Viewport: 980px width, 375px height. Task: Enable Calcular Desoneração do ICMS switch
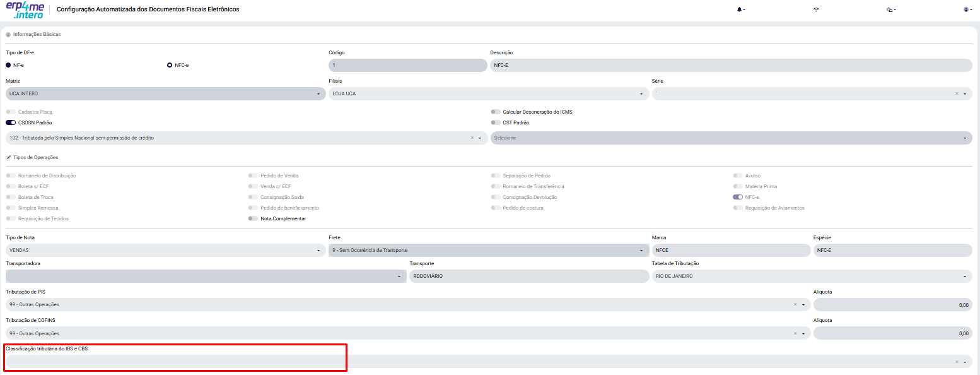496,112
